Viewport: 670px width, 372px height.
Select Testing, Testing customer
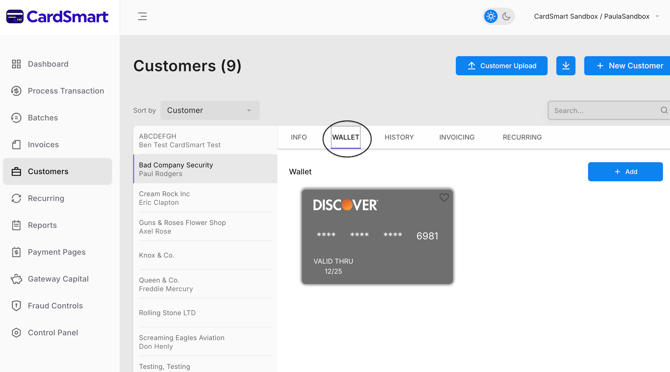click(205, 365)
